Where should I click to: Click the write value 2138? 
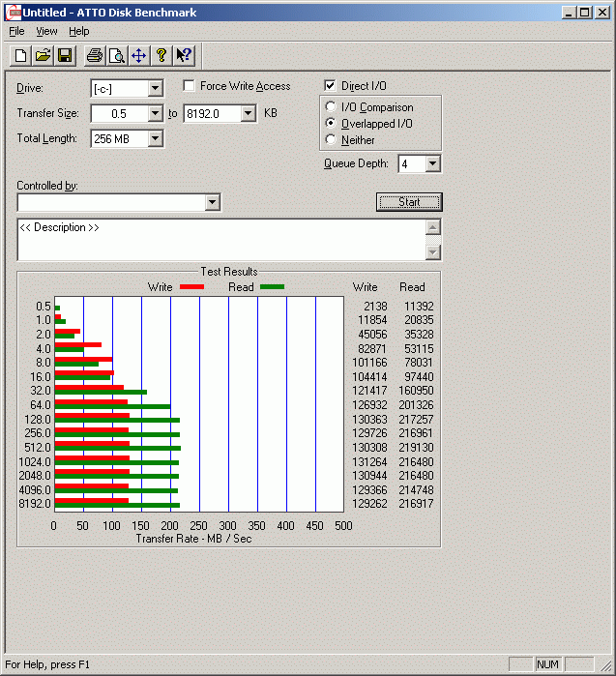[x=375, y=307]
